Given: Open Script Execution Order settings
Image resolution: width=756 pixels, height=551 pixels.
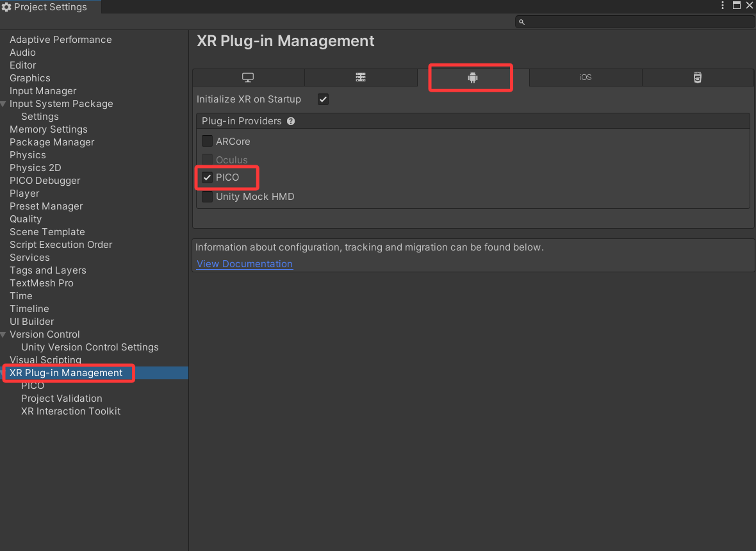Looking at the screenshot, I should coord(61,245).
